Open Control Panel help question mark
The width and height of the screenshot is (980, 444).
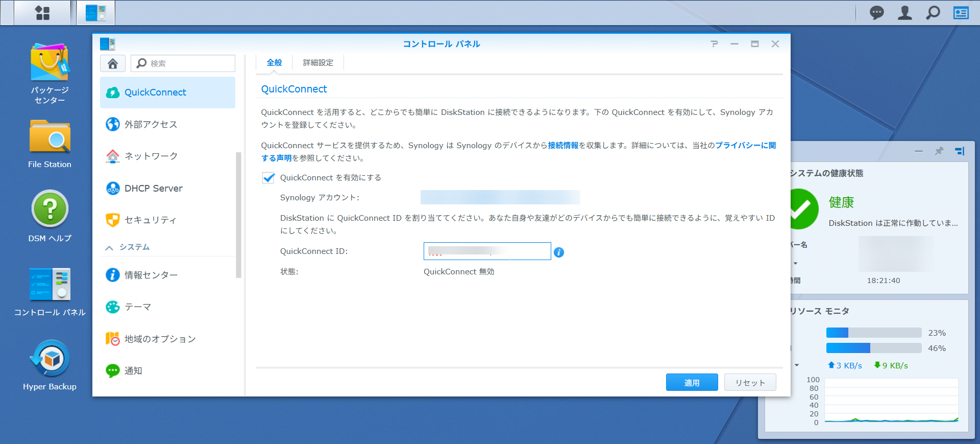pos(714,44)
